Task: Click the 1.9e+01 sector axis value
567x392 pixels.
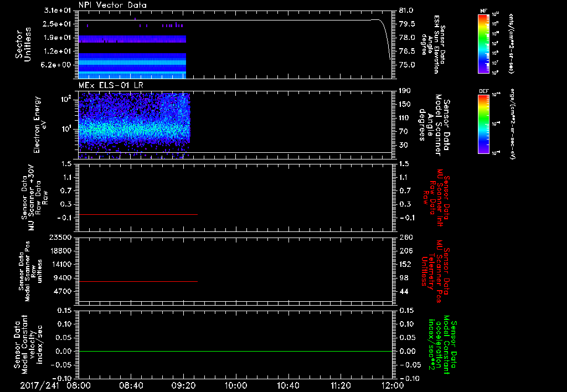Action: tap(57, 38)
